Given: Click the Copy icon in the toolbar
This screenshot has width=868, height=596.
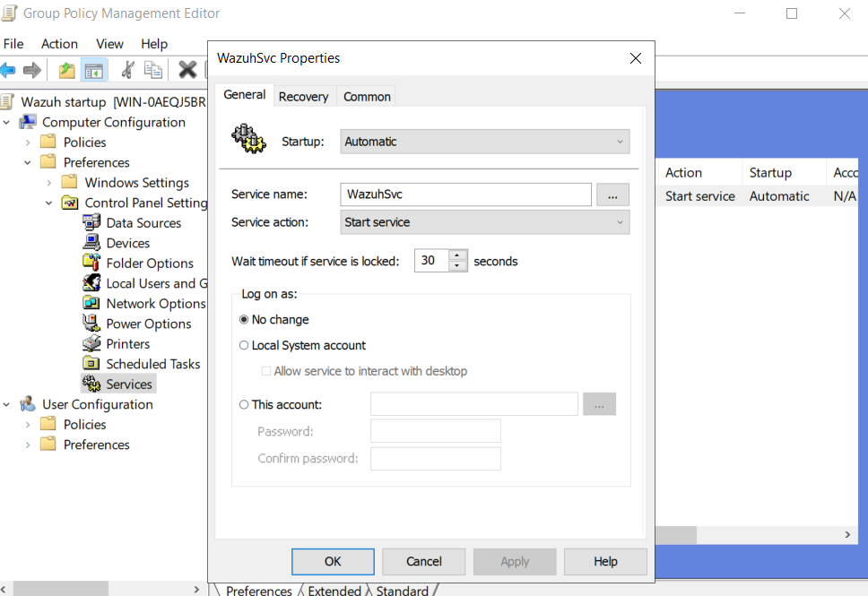Looking at the screenshot, I should point(152,69).
